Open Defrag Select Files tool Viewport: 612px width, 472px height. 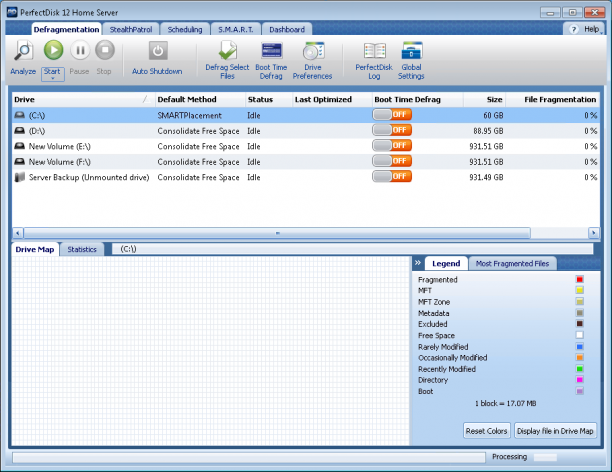point(228,51)
